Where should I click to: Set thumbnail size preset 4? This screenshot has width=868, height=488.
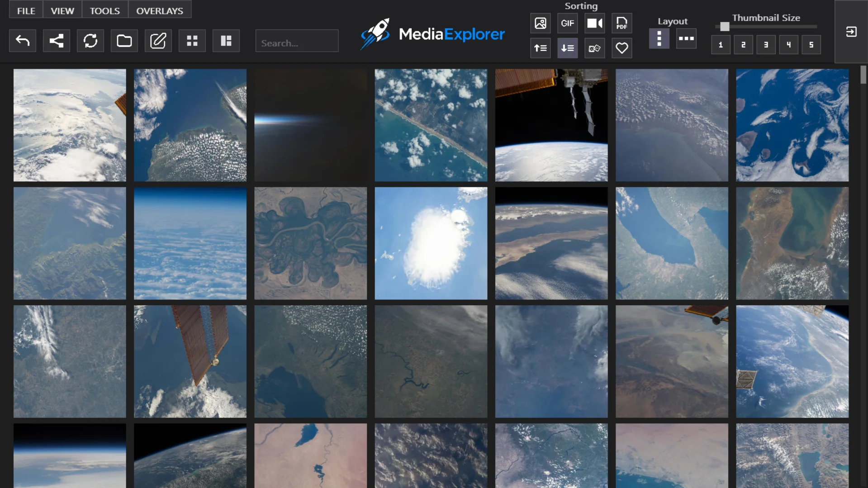tap(788, 45)
